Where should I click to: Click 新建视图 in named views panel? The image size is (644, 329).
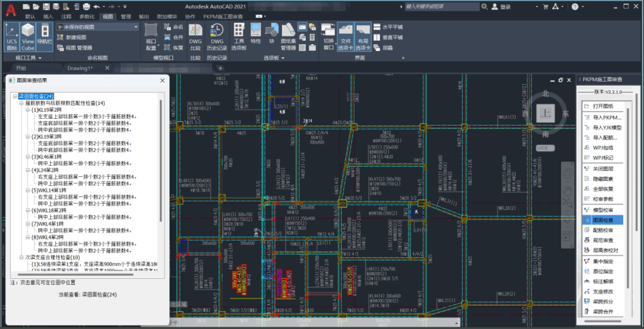click(72, 37)
